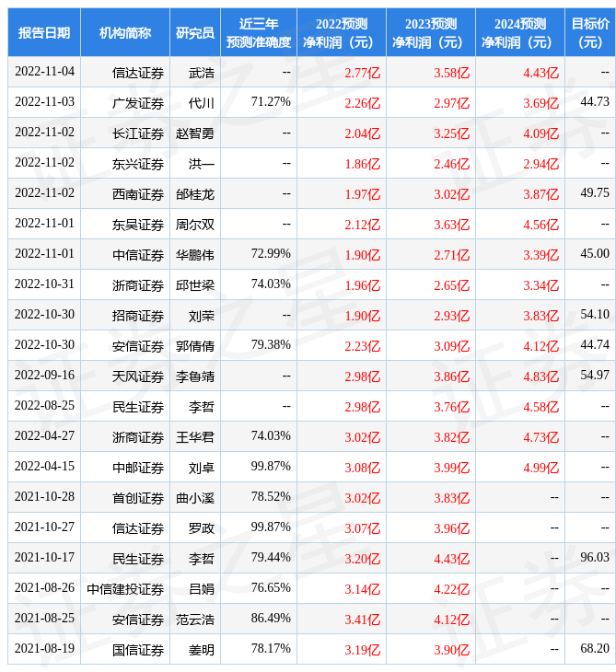The image size is (616, 672).
Task: Click analyst name 邱世梁
Action: click(x=195, y=286)
